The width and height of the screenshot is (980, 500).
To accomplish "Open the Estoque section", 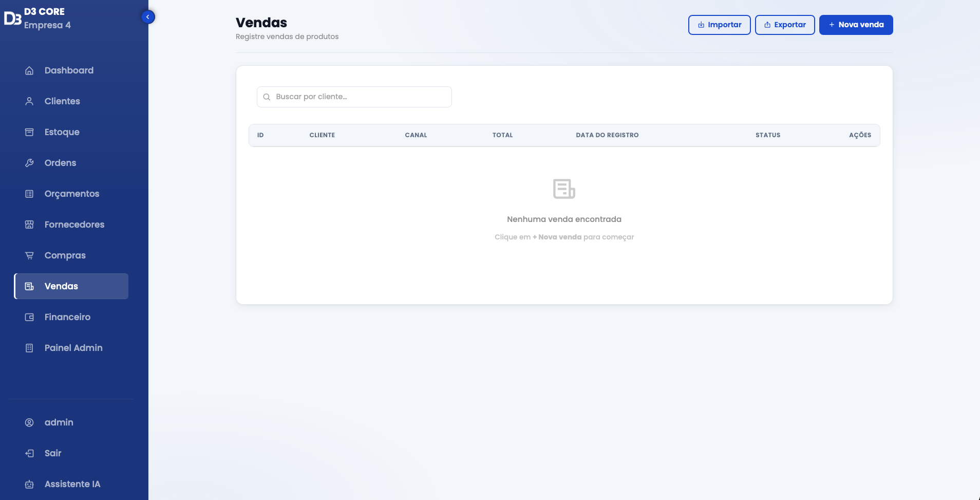I will (x=62, y=132).
